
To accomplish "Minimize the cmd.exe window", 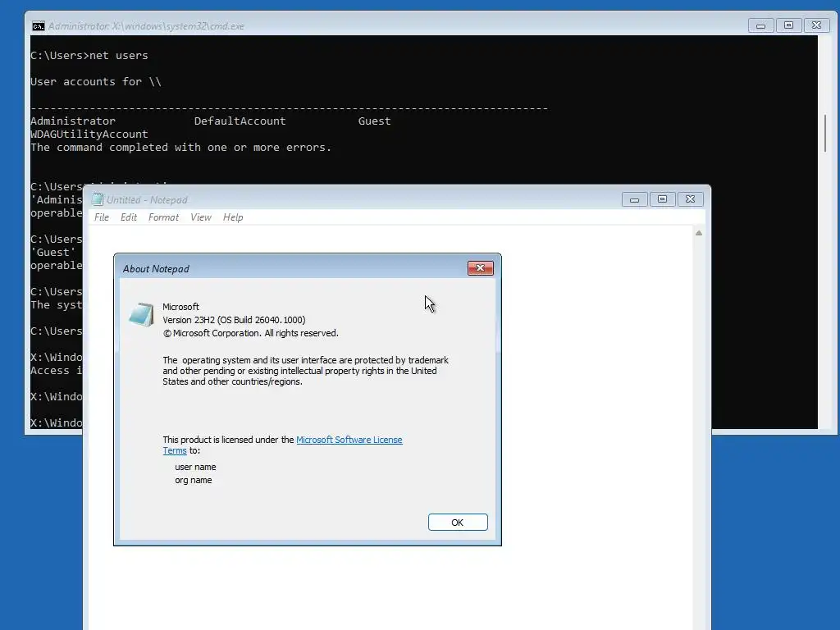I will point(760,25).
